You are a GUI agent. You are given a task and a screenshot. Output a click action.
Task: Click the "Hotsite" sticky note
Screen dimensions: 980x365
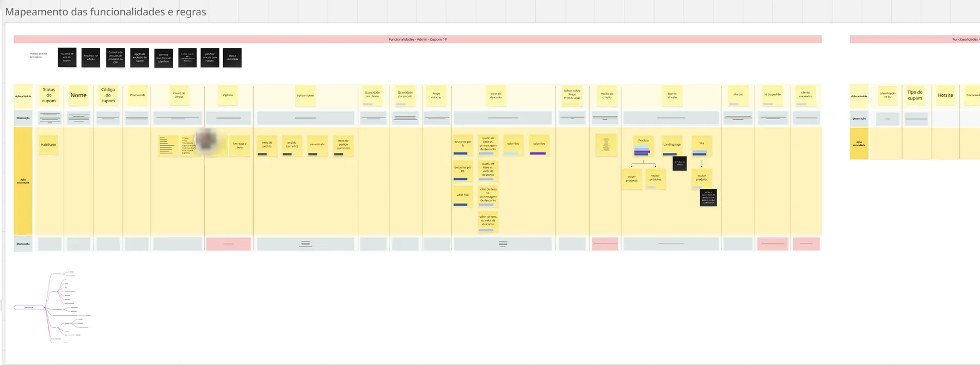[946, 95]
